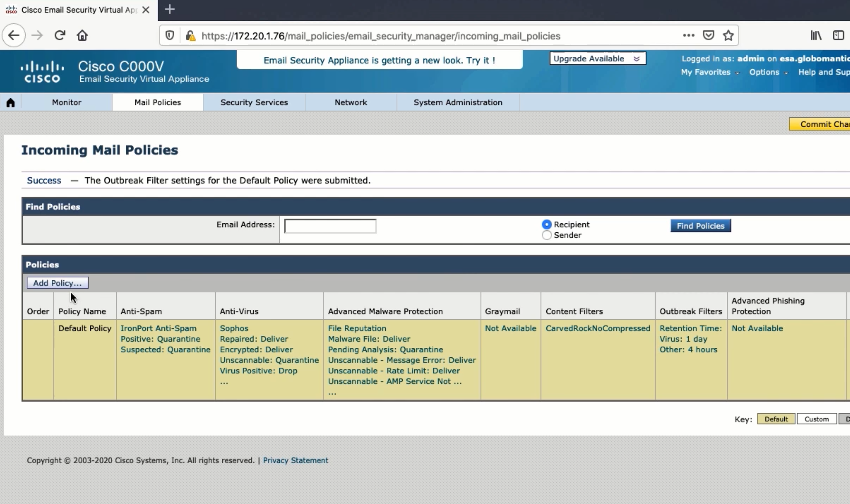Screen dimensions: 850x504
Task: Click Advanced Phishing Protection Not Available link
Action: click(757, 328)
